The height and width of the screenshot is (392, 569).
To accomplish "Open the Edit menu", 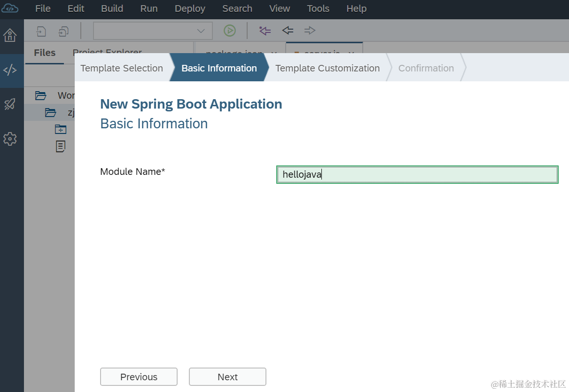I will tap(76, 8).
